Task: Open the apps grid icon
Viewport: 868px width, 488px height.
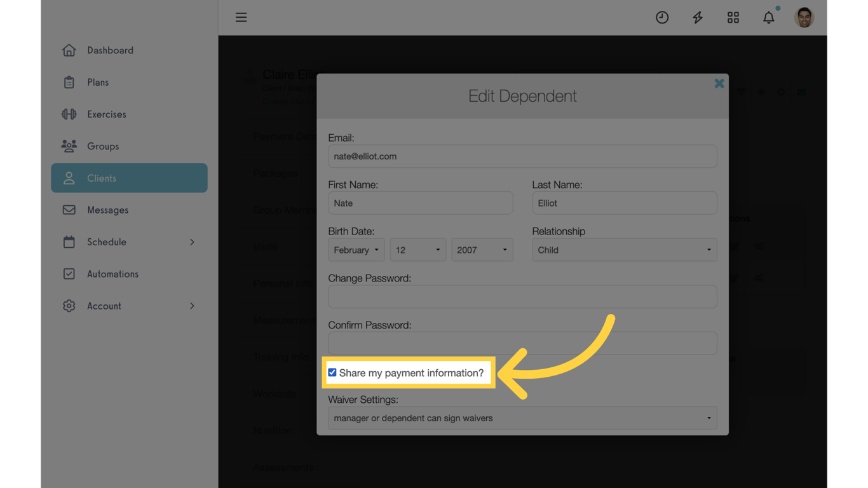Action: pos(733,17)
